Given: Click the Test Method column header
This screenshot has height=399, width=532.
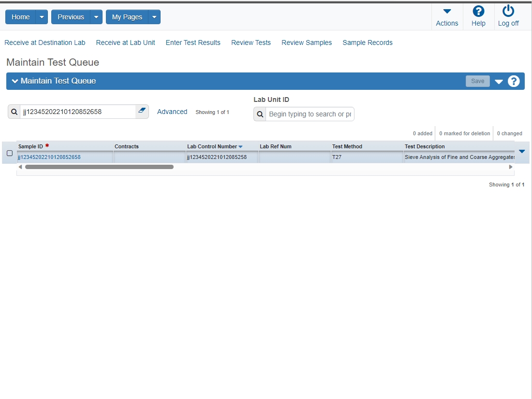Looking at the screenshot, I should [347, 146].
